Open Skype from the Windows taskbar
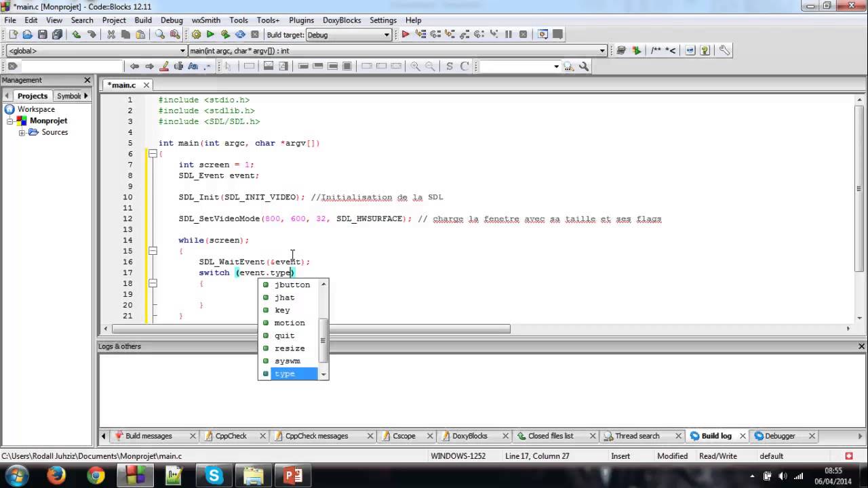 (x=214, y=476)
